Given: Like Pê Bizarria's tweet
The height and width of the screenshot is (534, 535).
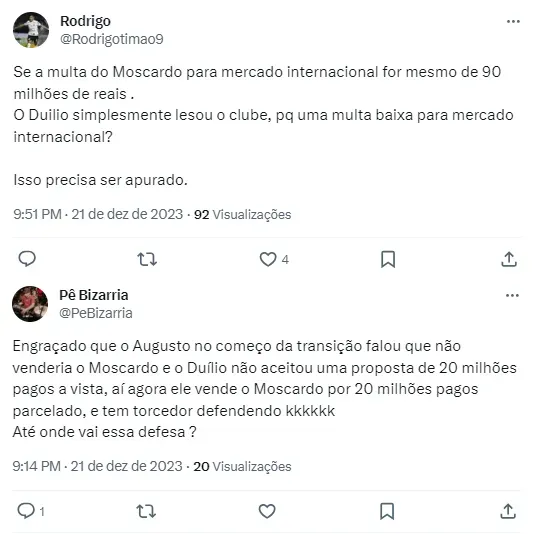Looking at the screenshot, I should pyautogui.click(x=267, y=511).
